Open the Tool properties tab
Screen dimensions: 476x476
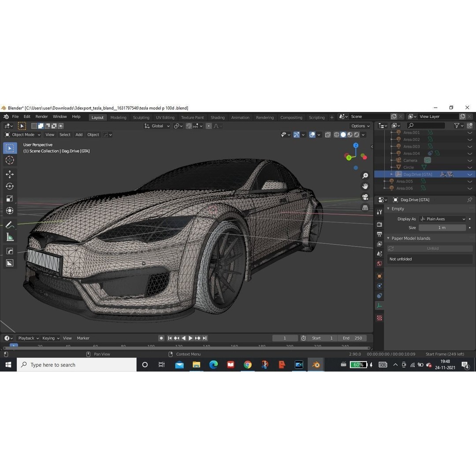tap(379, 212)
